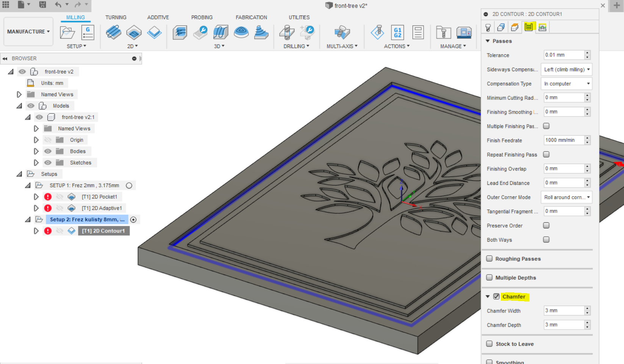
Task: Hide the Bodies folder with its eye toggle
Action: pos(48,151)
